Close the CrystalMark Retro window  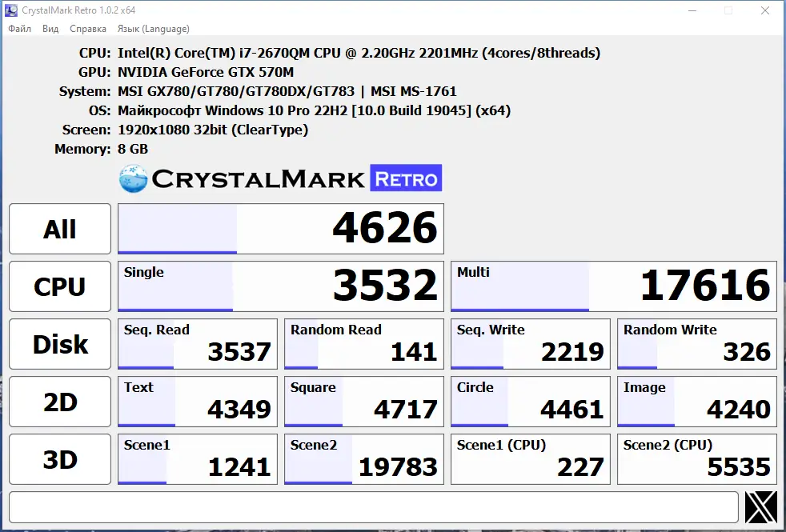coord(765,10)
